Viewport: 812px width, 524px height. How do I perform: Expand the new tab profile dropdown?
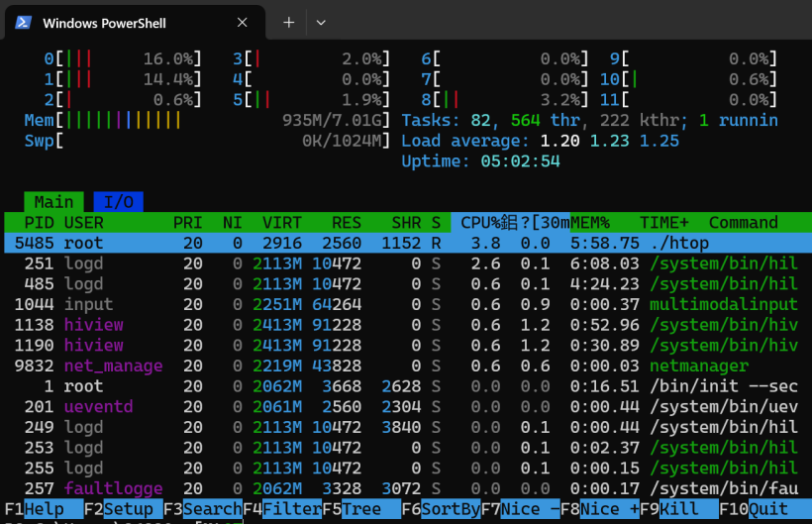[x=321, y=23]
